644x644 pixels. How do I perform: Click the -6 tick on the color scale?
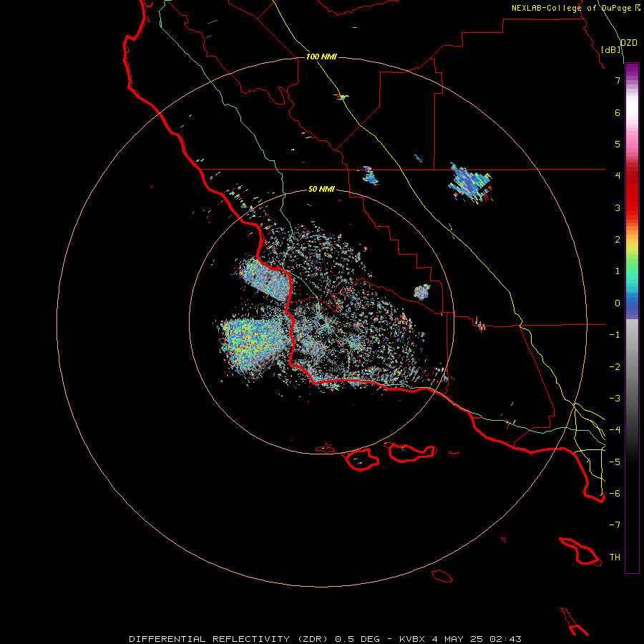pos(615,494)
